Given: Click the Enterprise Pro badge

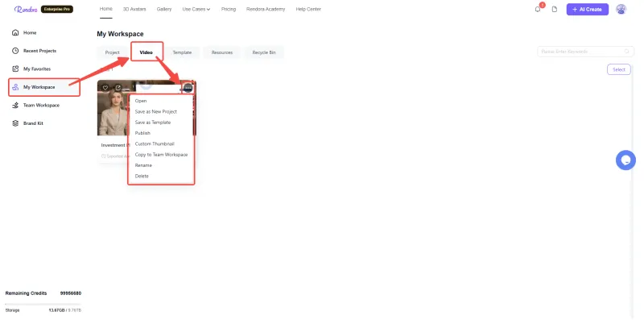Looking at the screenshot, I should point(57,9).
